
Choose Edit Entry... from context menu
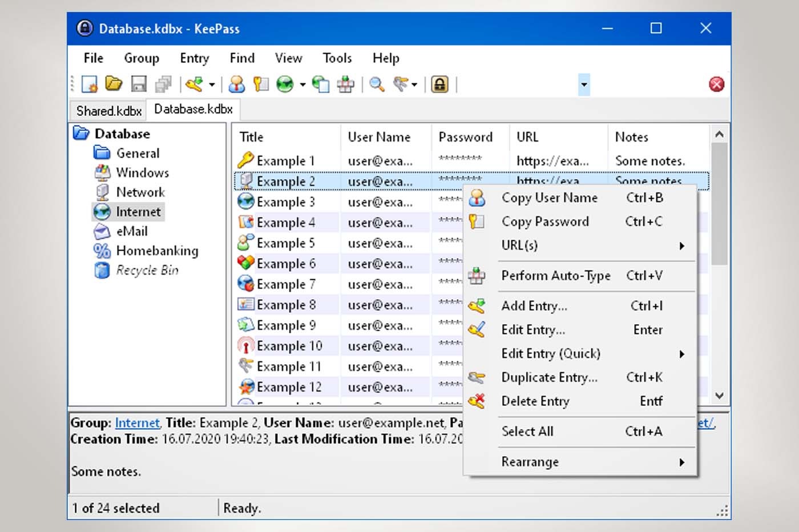click(581, 330)
